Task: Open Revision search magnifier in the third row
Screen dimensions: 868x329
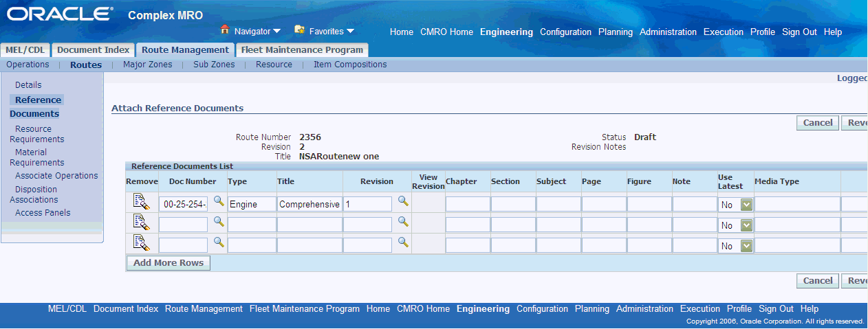Action: [x=403, y=242]
